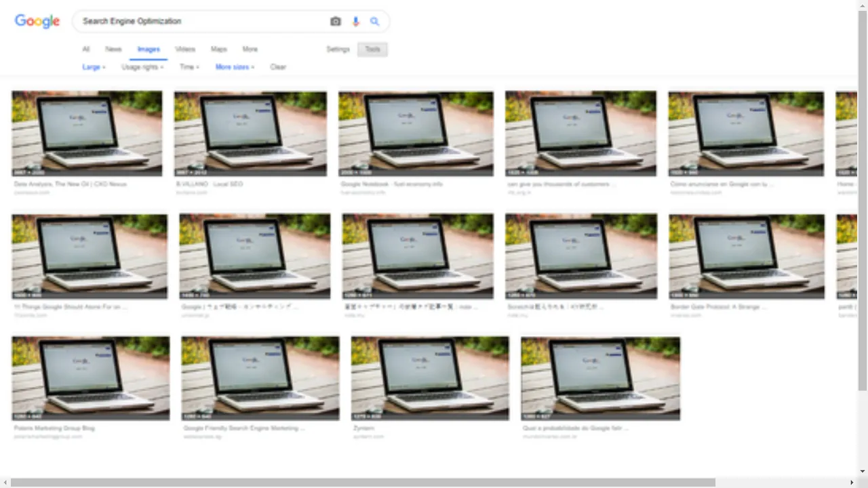Viewport: 868px width, 488px height.
Task: Switch to the All results tab
Action: 85,49
